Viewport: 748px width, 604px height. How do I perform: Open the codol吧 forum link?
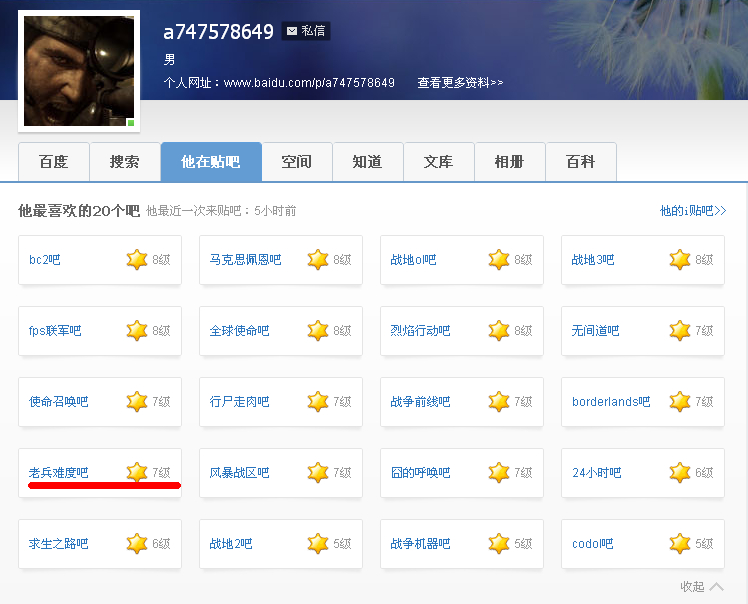click(x=592, y=543)
